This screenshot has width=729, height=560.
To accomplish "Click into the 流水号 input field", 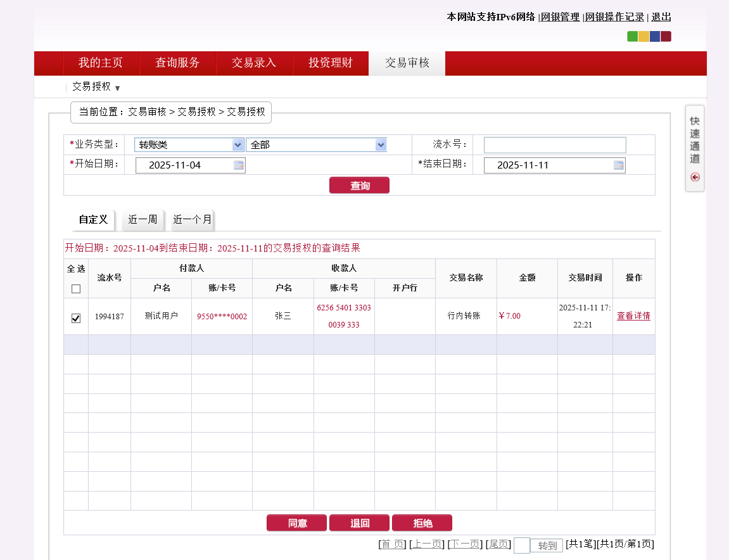I will pyautogui.click(x=554, y=145).
